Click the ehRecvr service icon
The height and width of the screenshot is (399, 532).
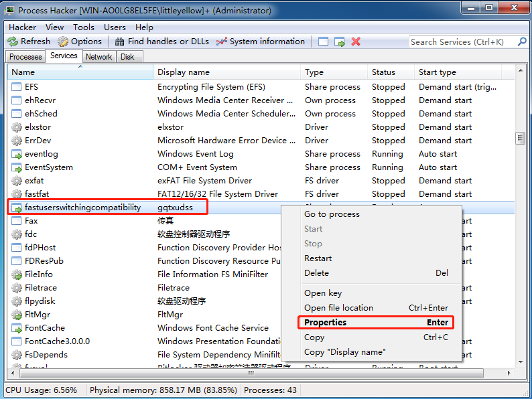17,100
